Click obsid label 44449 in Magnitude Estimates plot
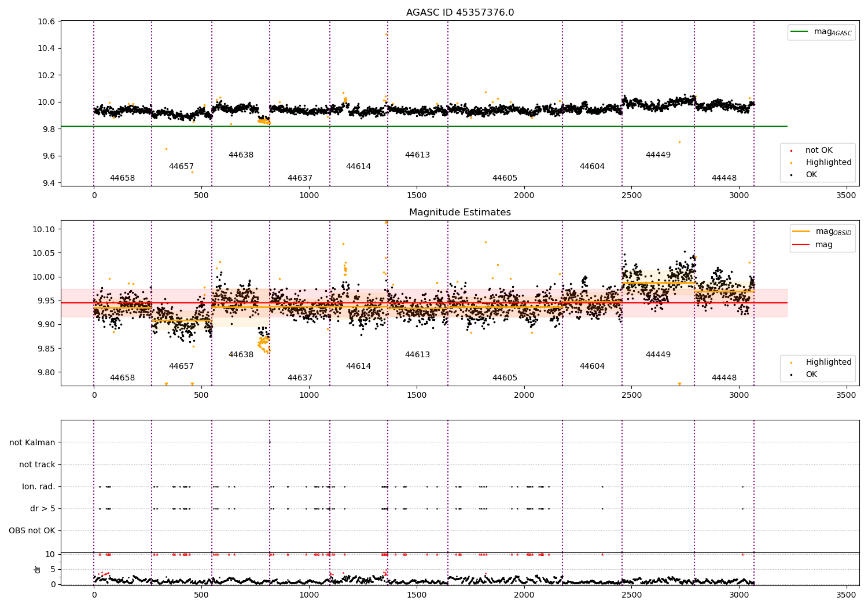This screenshot has height=608, width=868. point(658,355)
